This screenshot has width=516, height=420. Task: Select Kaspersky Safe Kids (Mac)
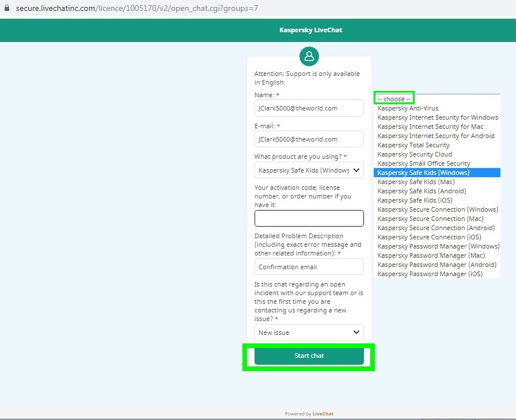pos(437,182)
